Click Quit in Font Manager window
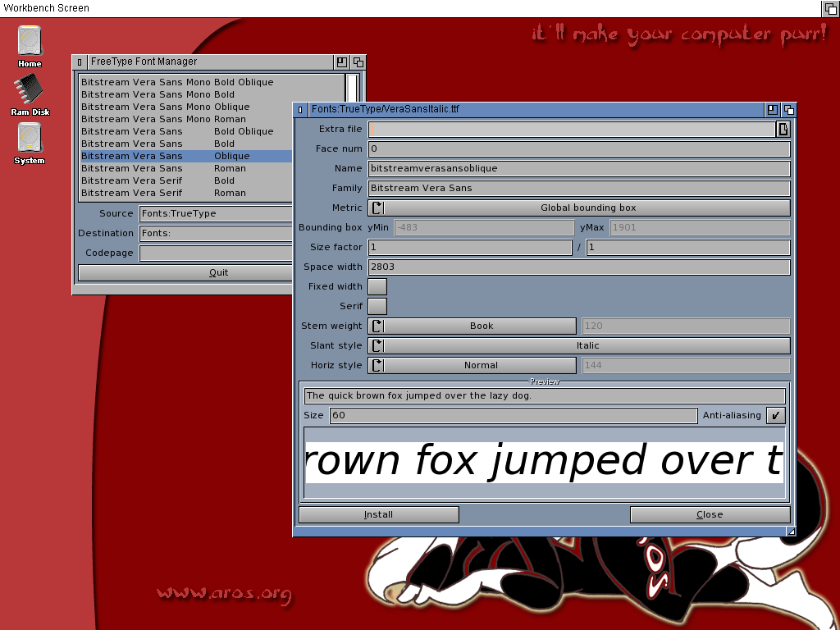Viewport: 840px width, 630px height. click(185, 272)
